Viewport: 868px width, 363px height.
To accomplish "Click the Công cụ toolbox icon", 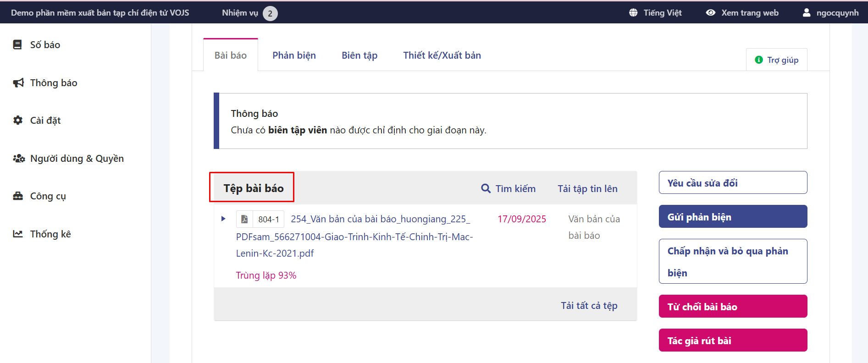I will [x=18, y=196].
